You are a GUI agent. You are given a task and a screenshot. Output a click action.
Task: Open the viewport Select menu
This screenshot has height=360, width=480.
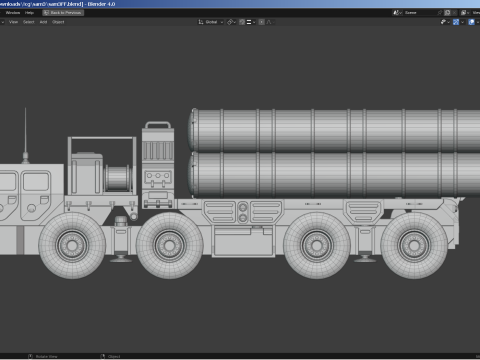click(x=29, y=22)
